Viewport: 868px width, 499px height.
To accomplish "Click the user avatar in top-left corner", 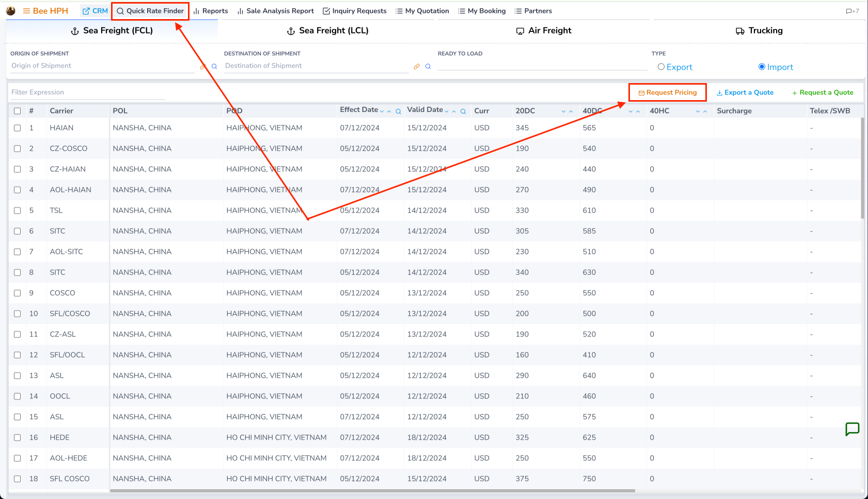I will click(x=11, y=11).
